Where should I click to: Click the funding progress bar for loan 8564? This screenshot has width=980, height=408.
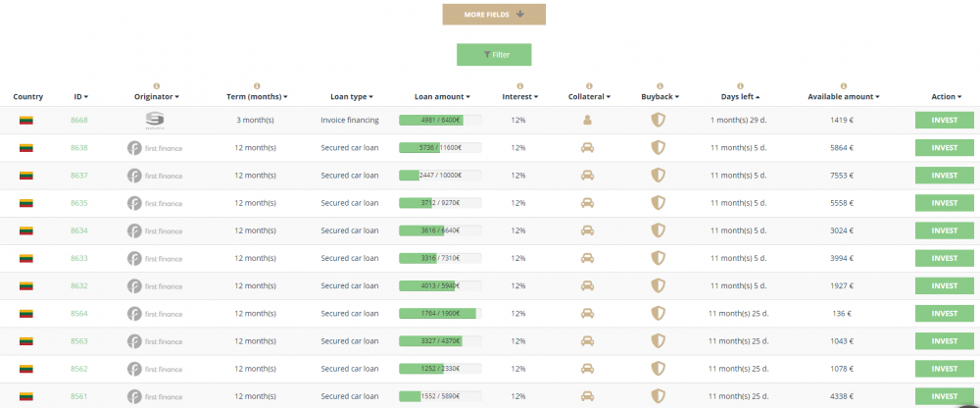pyautogui.click(x=442, y=314)
